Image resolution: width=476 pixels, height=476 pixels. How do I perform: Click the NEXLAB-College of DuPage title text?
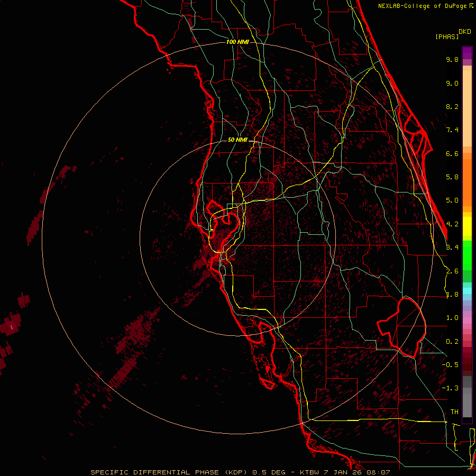422,6
